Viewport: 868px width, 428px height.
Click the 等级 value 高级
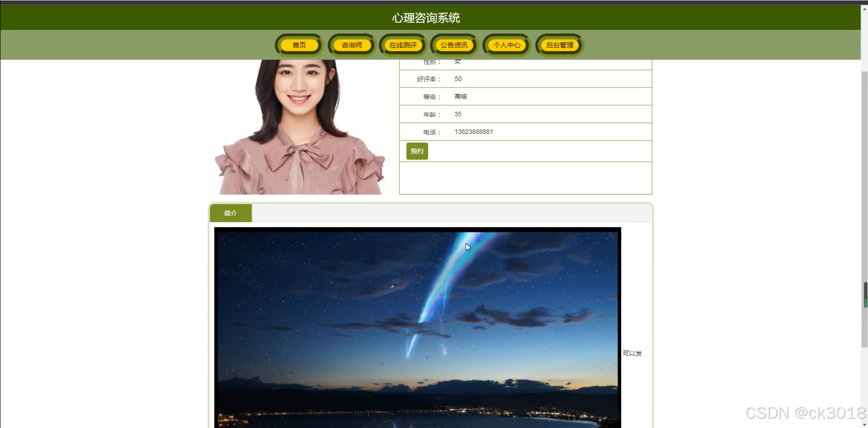[x=460, y=97]
